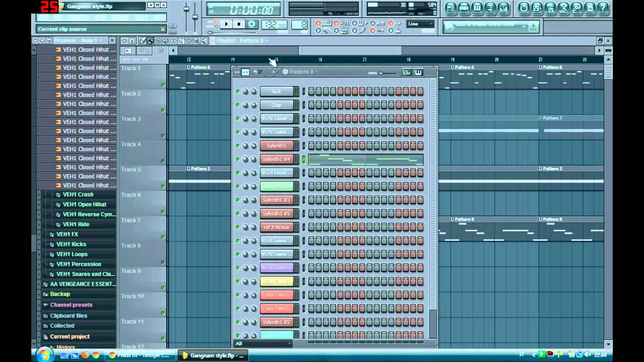Open the CHANNELS menu
The width and height of the screenshot is (644, 362).
coord(78,18)
